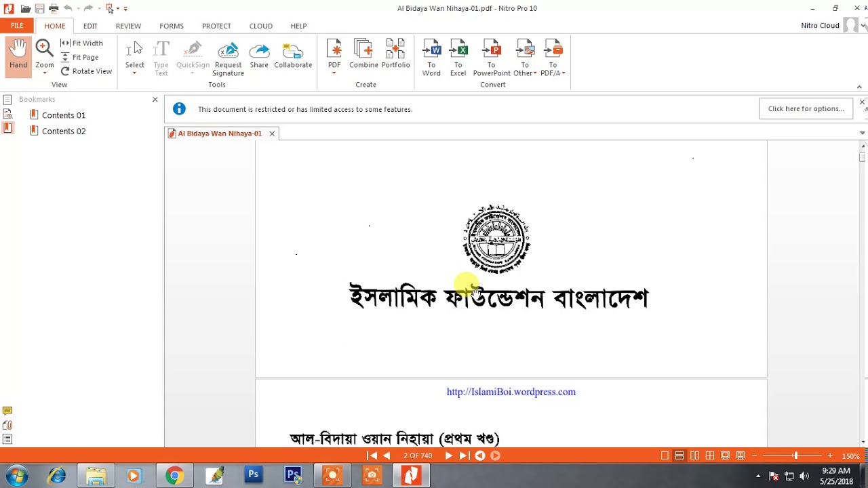The width and height of the screenshot is (868, 488).
Task: Follow the IslamiBoi.wordpress.com link
Action: tap(511, 392)
